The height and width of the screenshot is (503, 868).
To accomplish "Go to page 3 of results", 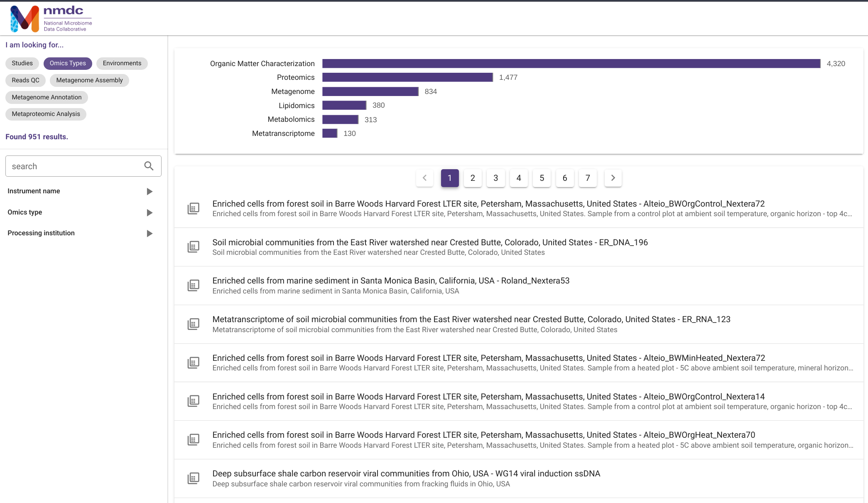I will (495, 178).
